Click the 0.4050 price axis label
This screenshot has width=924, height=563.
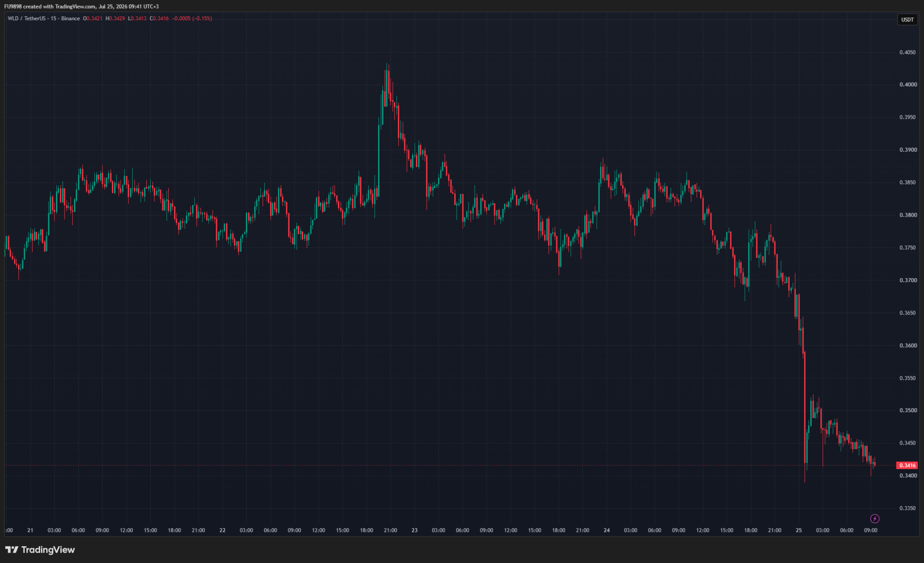coord(908,52)
